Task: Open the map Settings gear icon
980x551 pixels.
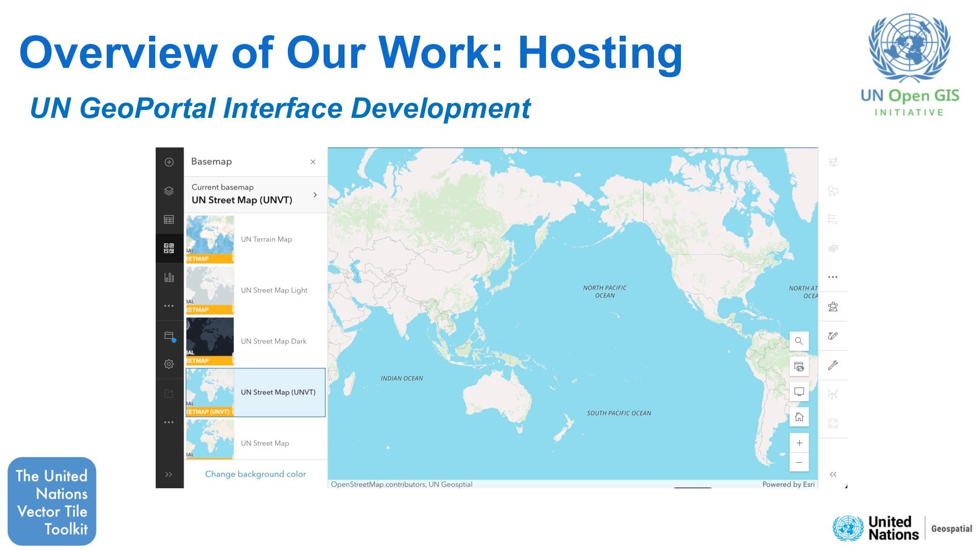Action: coord(169,364)
